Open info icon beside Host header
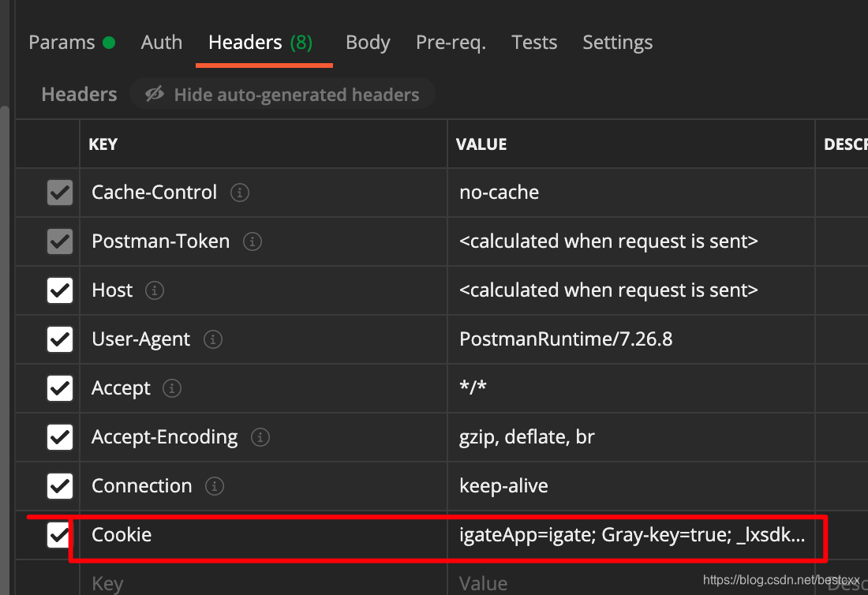This screenshot has height=595, width=868. [155, 290]
